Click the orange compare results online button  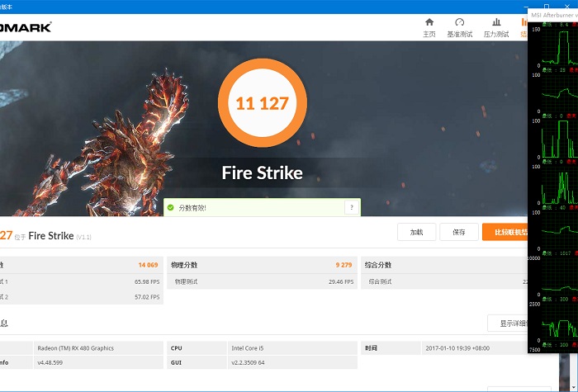(x=505, y=232)
